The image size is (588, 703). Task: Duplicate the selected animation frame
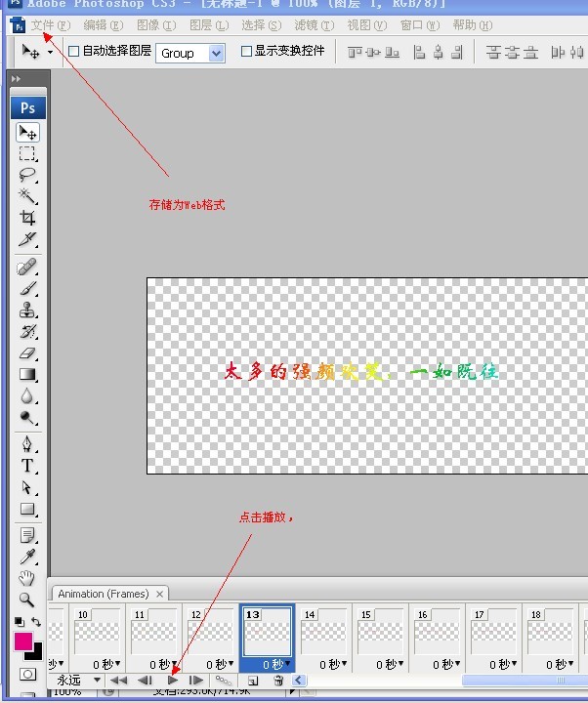tap(253, 681)
